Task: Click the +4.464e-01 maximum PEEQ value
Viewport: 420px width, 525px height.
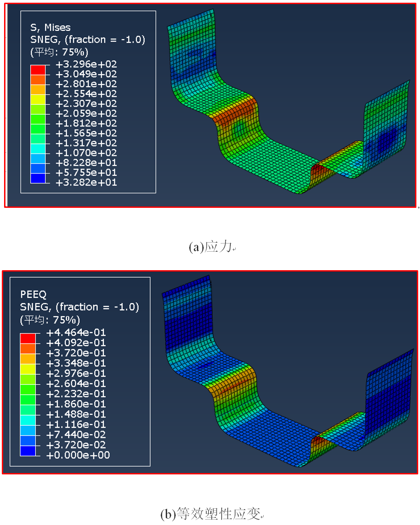Action: 76,333
